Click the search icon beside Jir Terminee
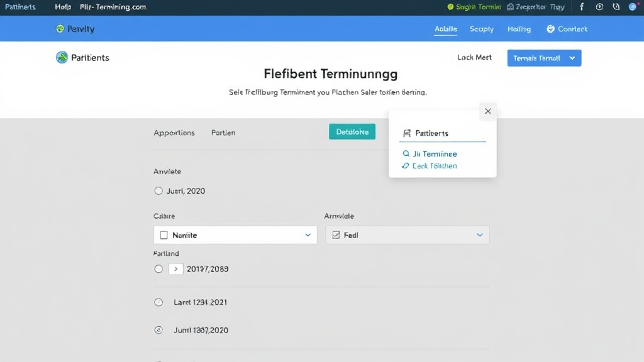This screenshot has width=644, height=362. (x=406, y=154)
